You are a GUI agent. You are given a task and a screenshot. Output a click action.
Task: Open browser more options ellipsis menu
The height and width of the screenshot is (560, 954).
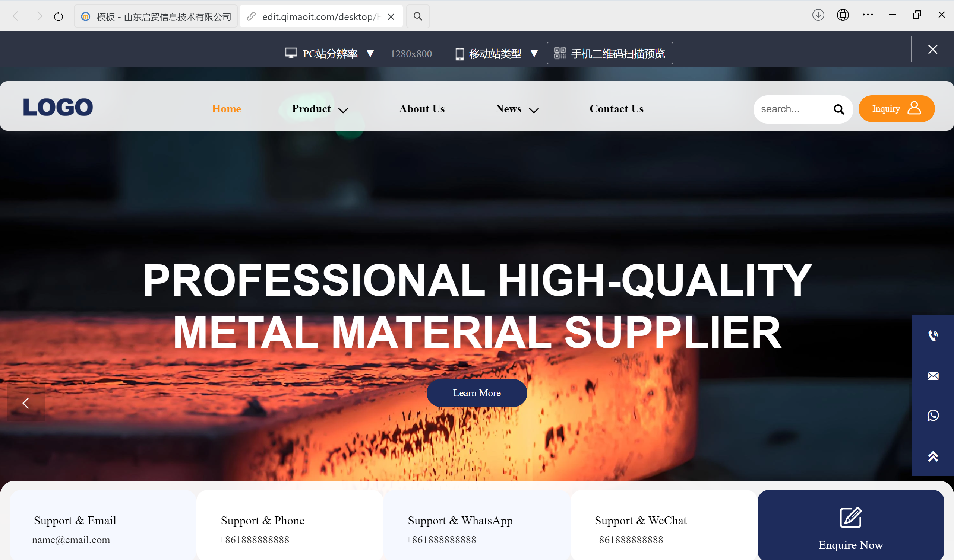click(x=868, y=15)
